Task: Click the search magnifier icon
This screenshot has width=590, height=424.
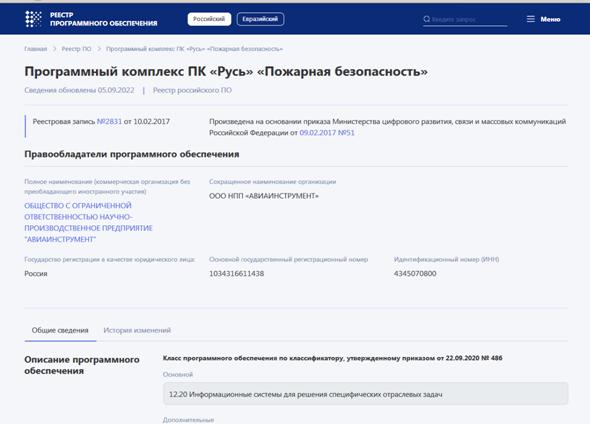Action: click(426, 19)
